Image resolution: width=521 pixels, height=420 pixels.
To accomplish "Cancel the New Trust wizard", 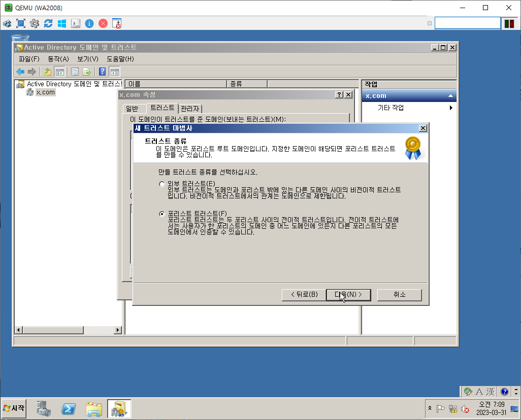I will [400, 295].
